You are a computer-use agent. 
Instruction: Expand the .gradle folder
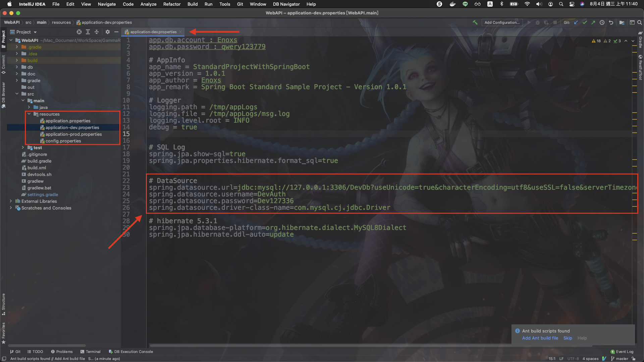point(17,47)
